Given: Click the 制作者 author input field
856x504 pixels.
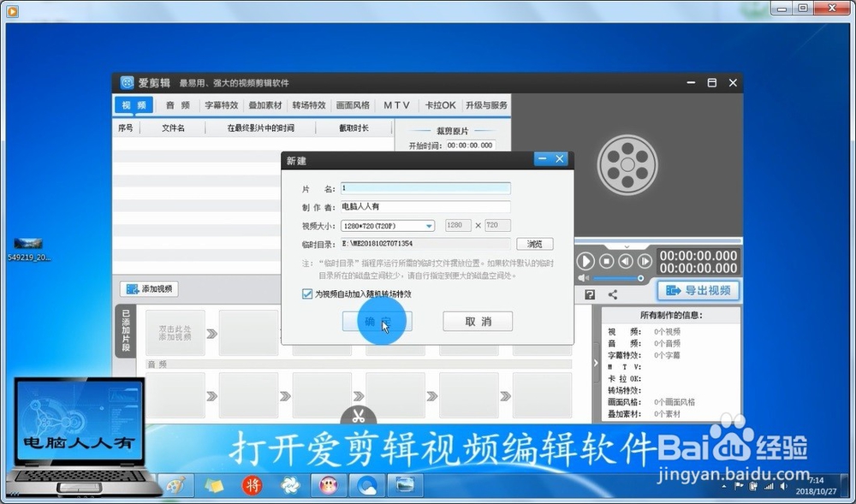Looking at the screenshot, I should [x=425, y=207].
